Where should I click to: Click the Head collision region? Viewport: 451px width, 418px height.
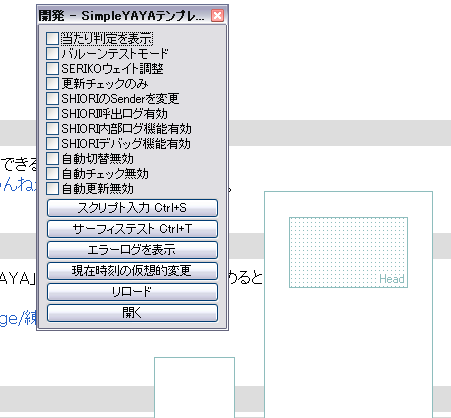(348, 252)
